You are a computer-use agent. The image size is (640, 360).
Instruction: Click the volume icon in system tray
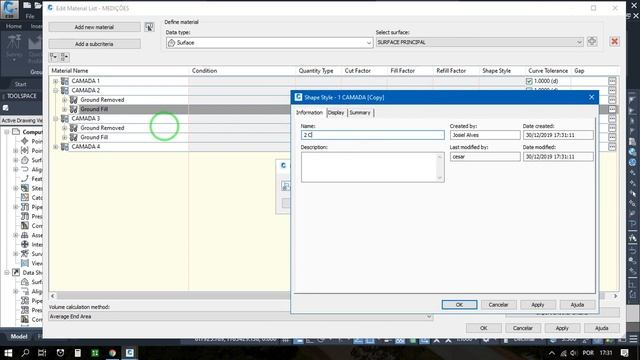[574, 353]
